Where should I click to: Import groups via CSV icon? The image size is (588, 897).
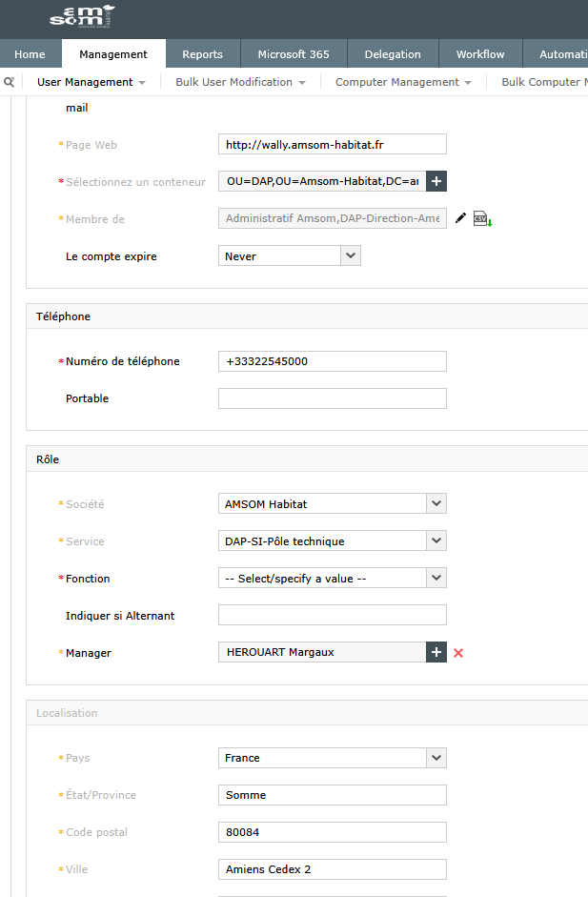482,218
